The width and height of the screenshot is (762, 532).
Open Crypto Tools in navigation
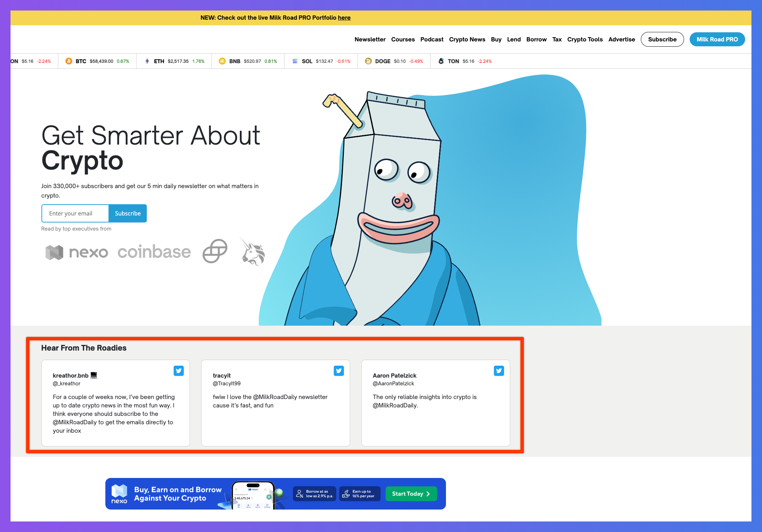[585, 39]
